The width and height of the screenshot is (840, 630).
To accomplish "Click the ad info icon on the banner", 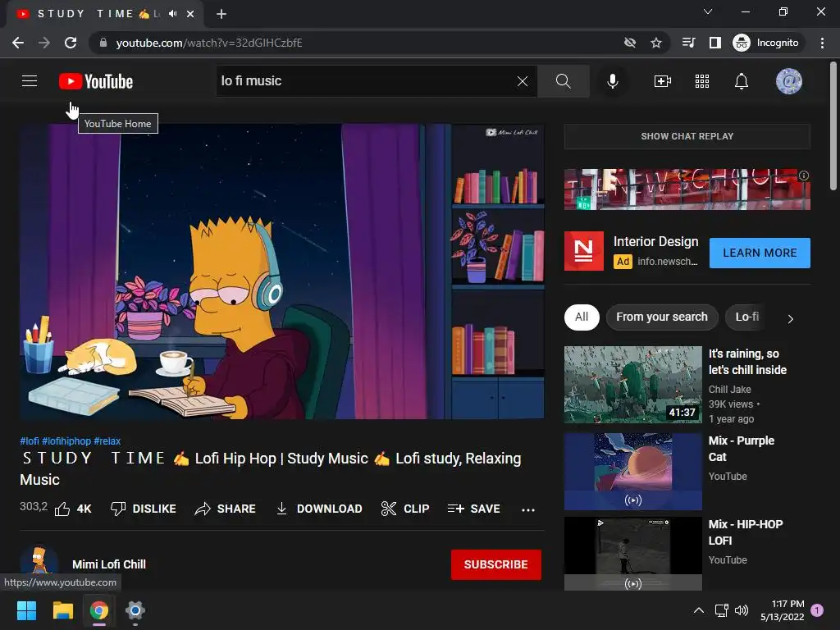I will coord(804,176).
